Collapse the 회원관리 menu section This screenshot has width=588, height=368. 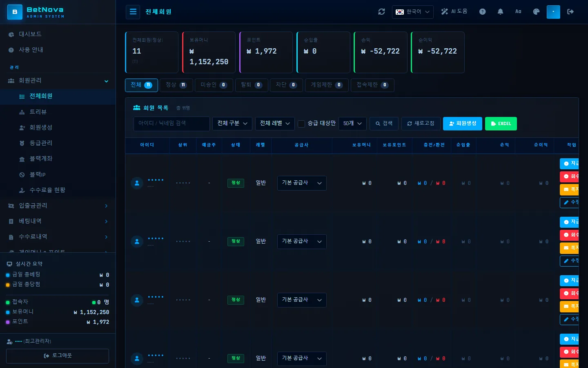tap(58, 81)
